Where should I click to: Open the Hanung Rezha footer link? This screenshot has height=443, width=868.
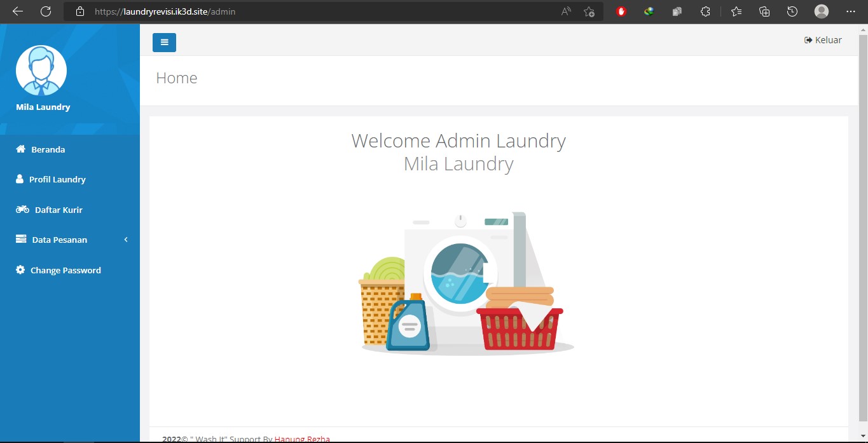click(302, 439)
